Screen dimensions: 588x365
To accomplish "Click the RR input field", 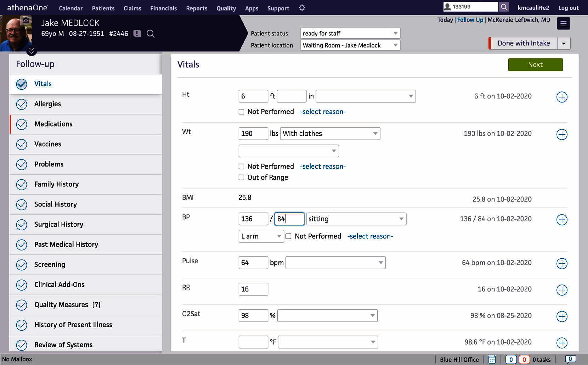I will tap(253, 289).
